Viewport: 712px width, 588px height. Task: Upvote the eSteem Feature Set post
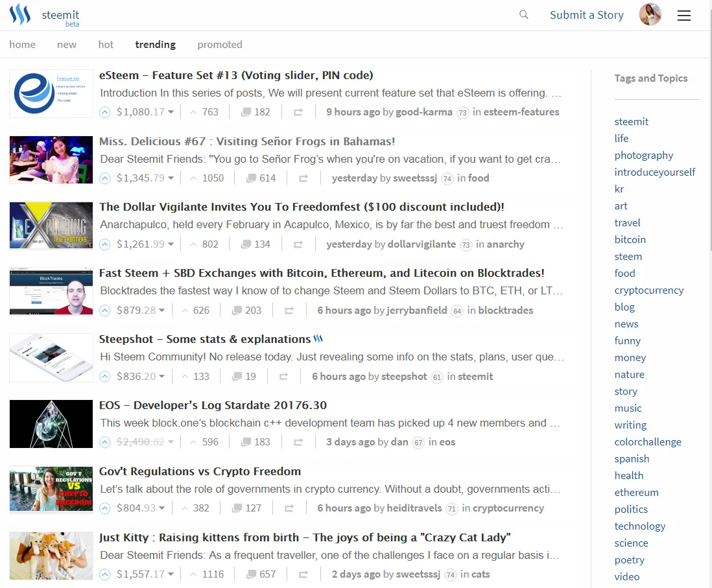pos(105,112)
